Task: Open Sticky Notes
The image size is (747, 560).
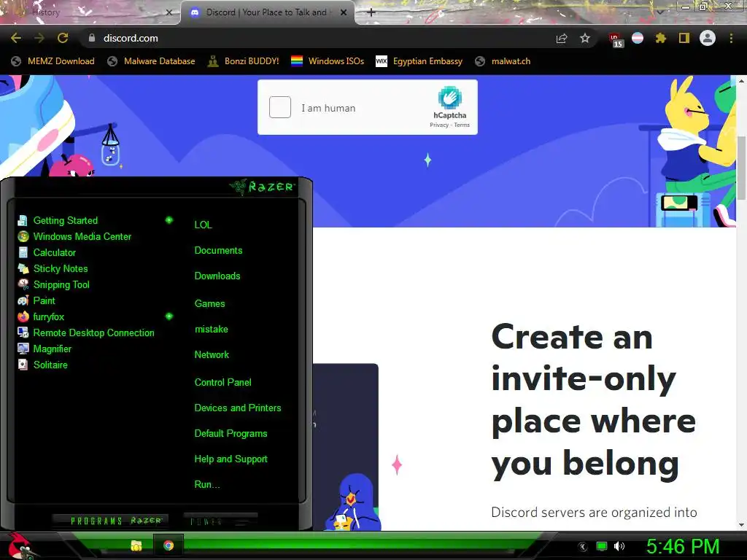Action: (x=53, y=268)
